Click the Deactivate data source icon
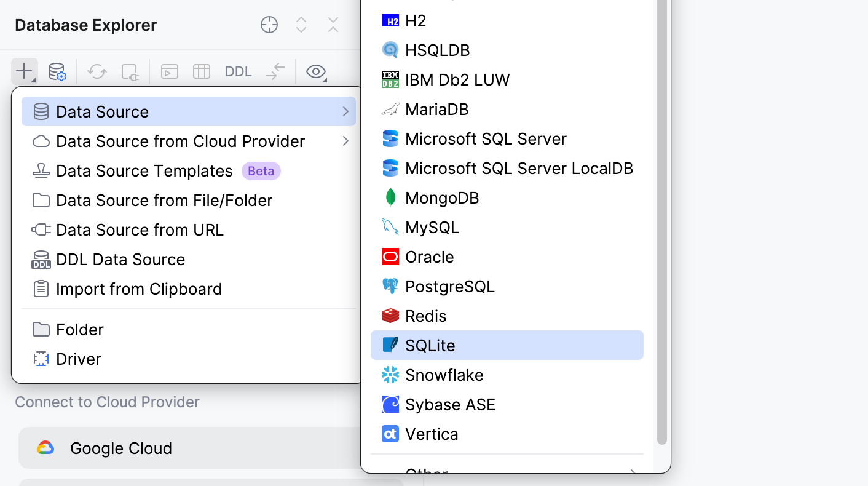The height and width of the screenshot is (486, 868). point(130,71)
